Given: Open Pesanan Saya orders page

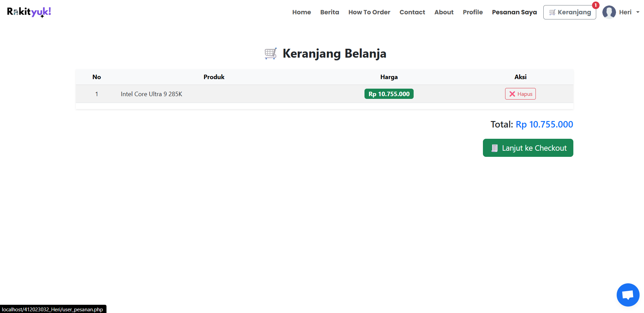Looking at the screenshot, I should (514, 12).
